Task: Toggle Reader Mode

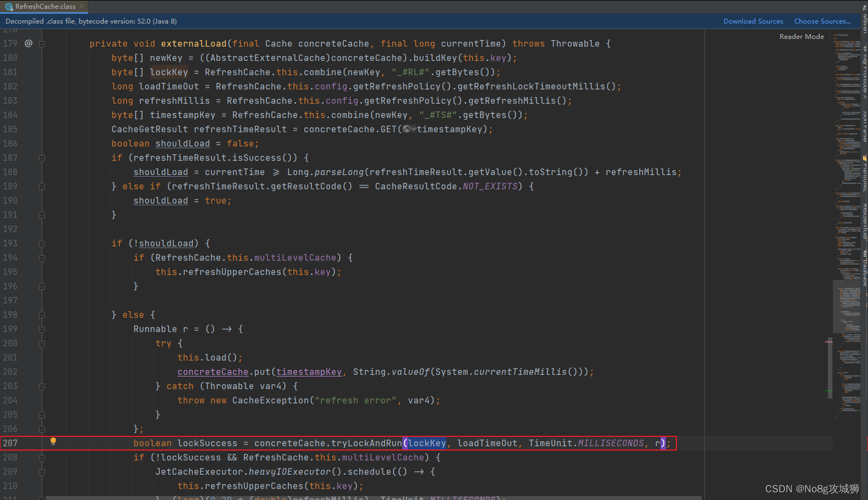Action: [802, 37]
